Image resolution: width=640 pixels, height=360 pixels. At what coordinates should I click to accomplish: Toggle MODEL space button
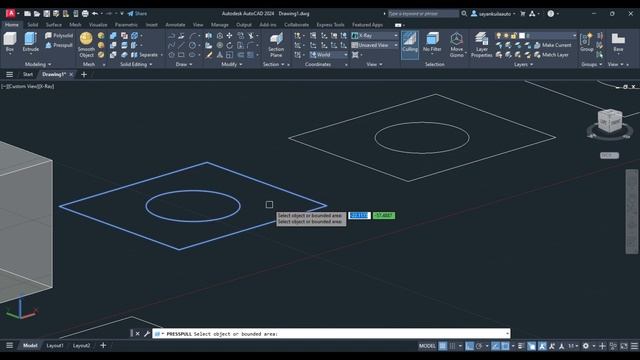[x=427, y=346]
